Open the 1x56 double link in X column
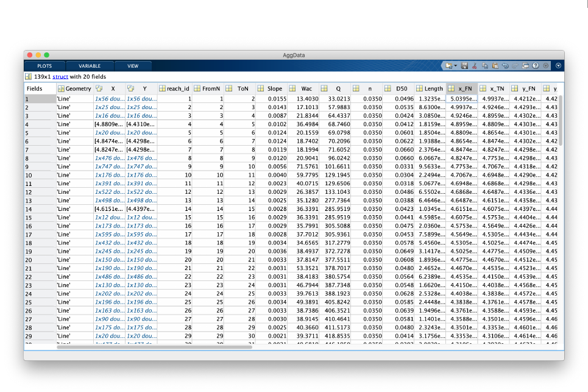The image size is (588, 392). click(108, 98)
